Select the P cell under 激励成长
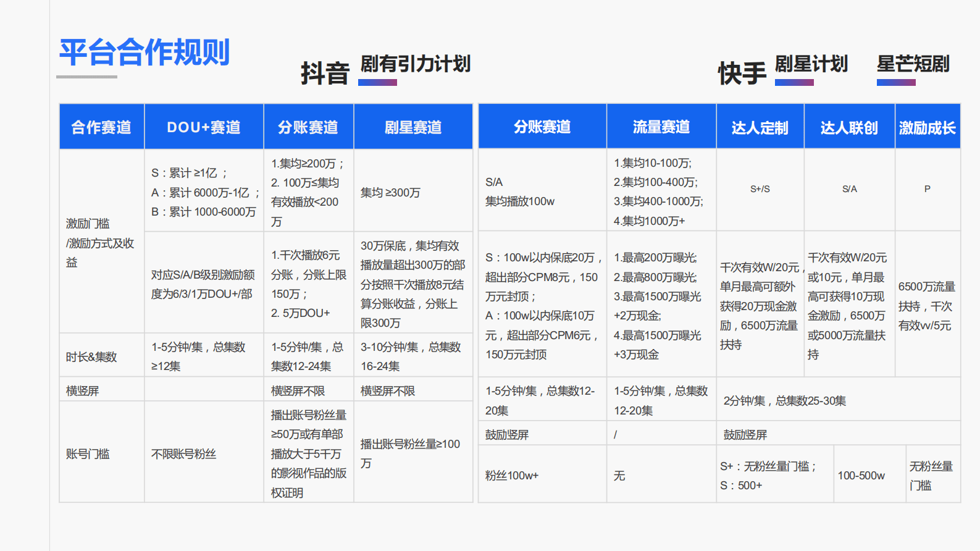This screenshot has width=980, height=551. (928, 189)
